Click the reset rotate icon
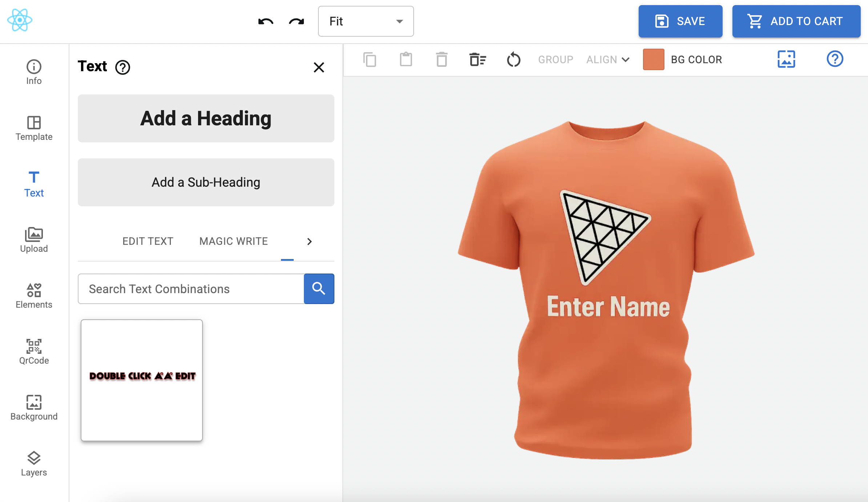The height and width of the screenshot is (502, 868). point(513,60)
